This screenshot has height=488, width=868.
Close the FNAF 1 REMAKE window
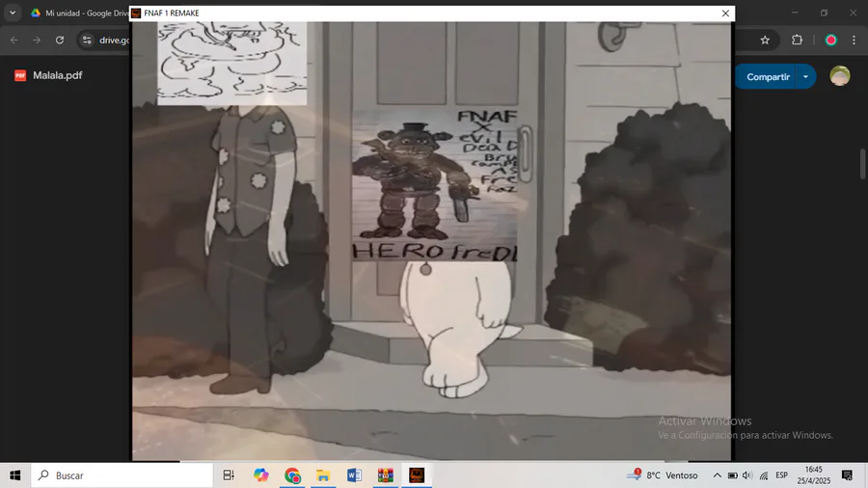(x=725, y=14)
